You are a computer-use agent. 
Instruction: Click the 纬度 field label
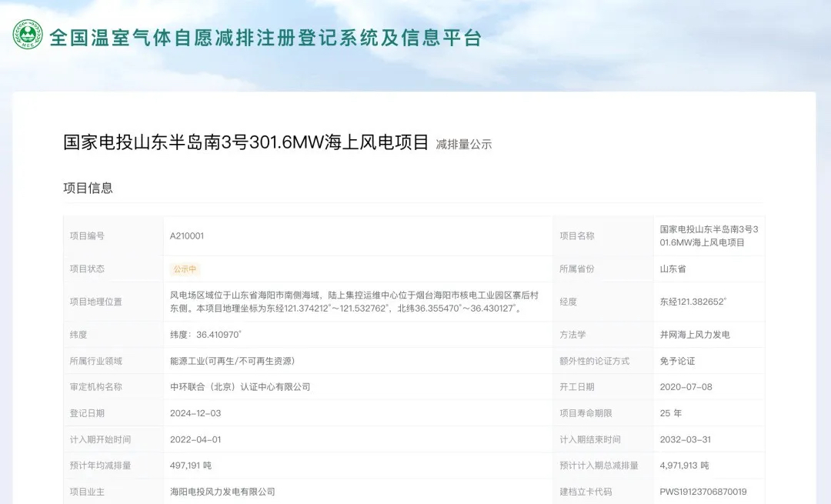pos(78,335)
